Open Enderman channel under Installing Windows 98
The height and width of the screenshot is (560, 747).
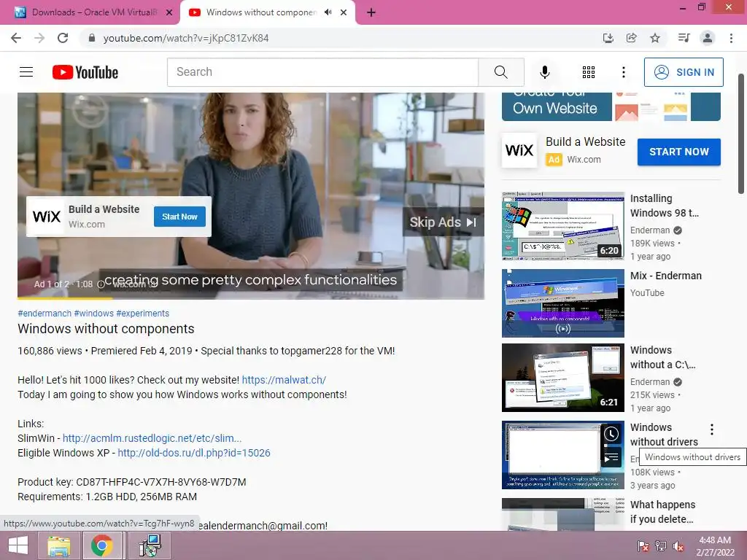pyautogui.click(x=650, y=230)
